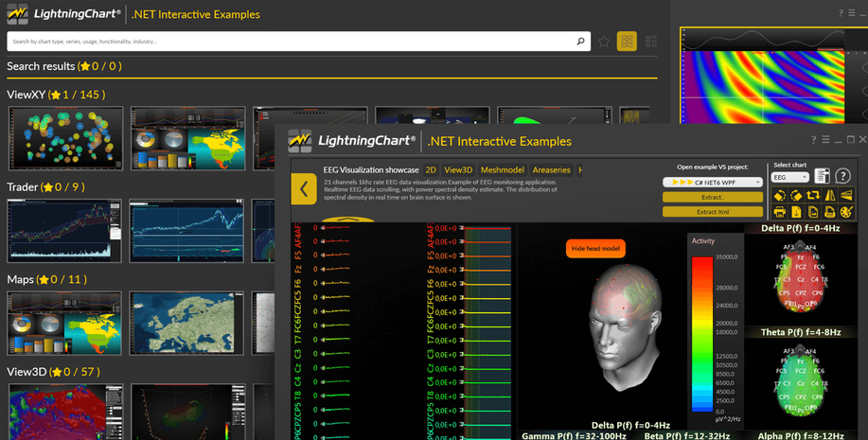Click the Hide head model button
The image size is (868, 440).
point(595,249)
